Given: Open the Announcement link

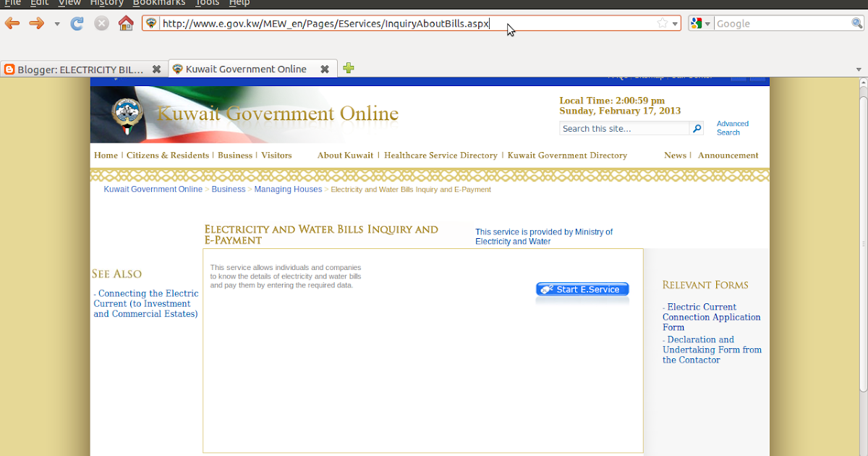Looking at the screenshot, I should tap(728, 155).
